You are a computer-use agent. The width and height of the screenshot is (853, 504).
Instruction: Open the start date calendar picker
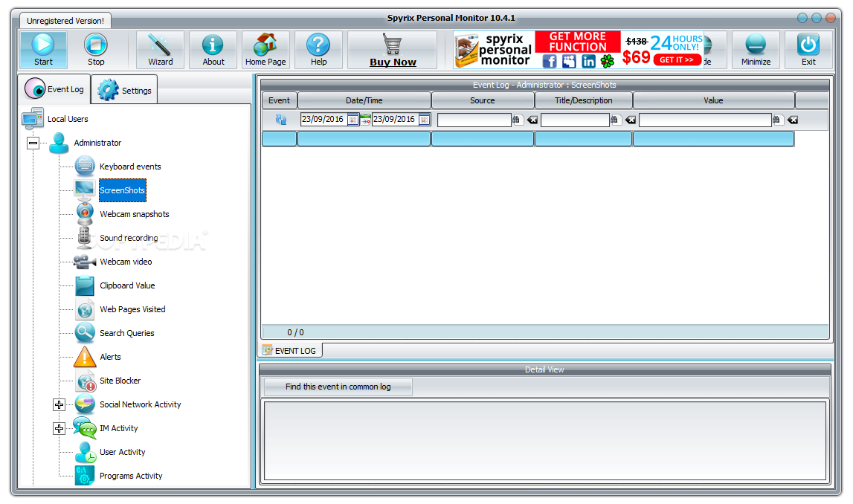pyautogui.click(x=353, y=120)
